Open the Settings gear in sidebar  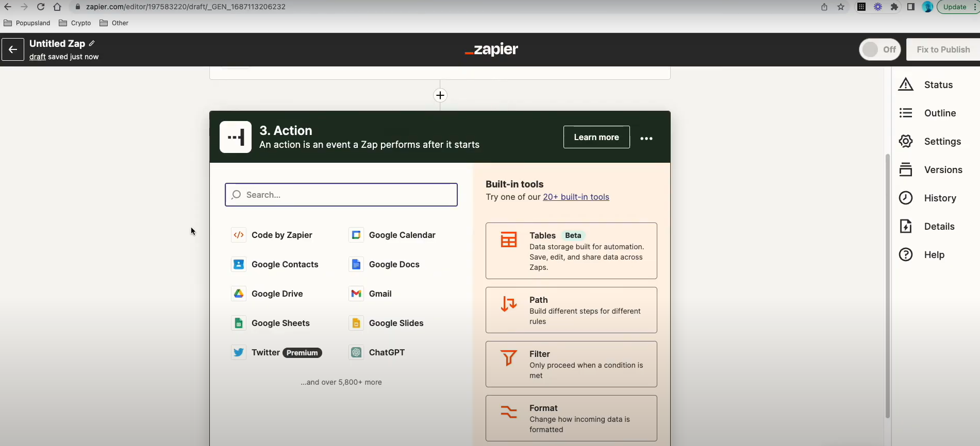click(x=906, y=141)
